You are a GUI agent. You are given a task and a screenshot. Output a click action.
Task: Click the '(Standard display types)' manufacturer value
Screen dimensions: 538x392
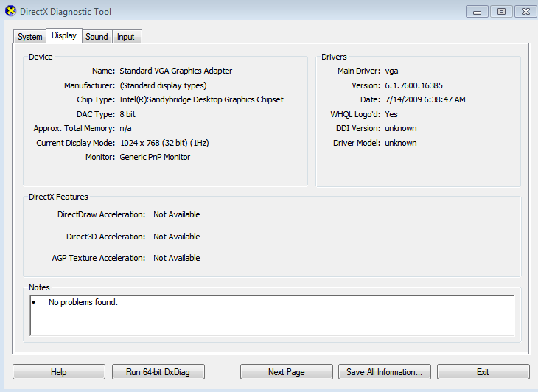click(163, 85)
